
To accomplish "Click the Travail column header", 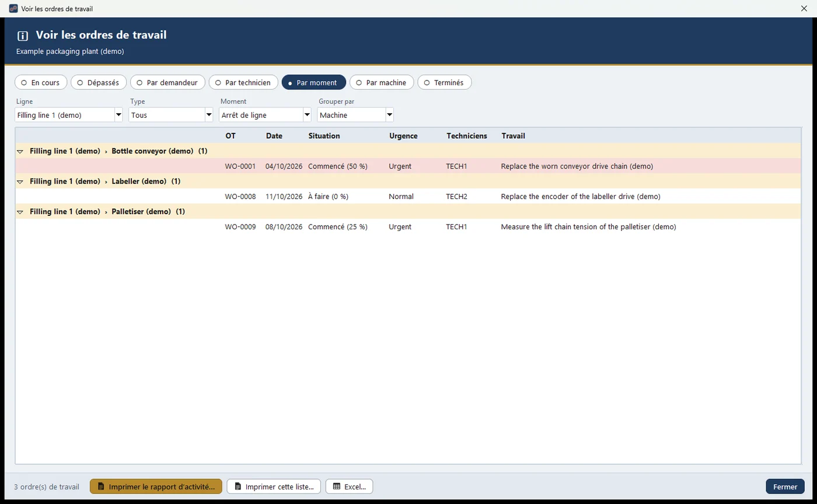I will point(514,136).
